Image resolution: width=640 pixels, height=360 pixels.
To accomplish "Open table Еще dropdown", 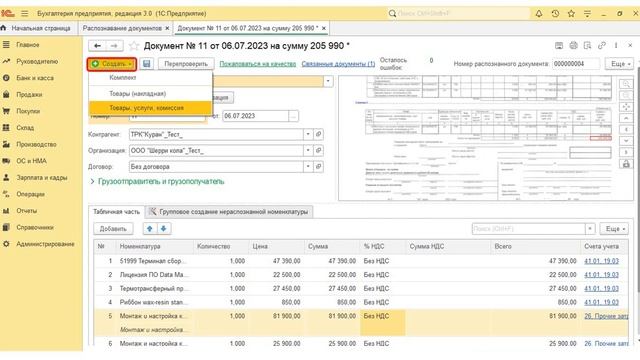I will click(x=615, y=229).
